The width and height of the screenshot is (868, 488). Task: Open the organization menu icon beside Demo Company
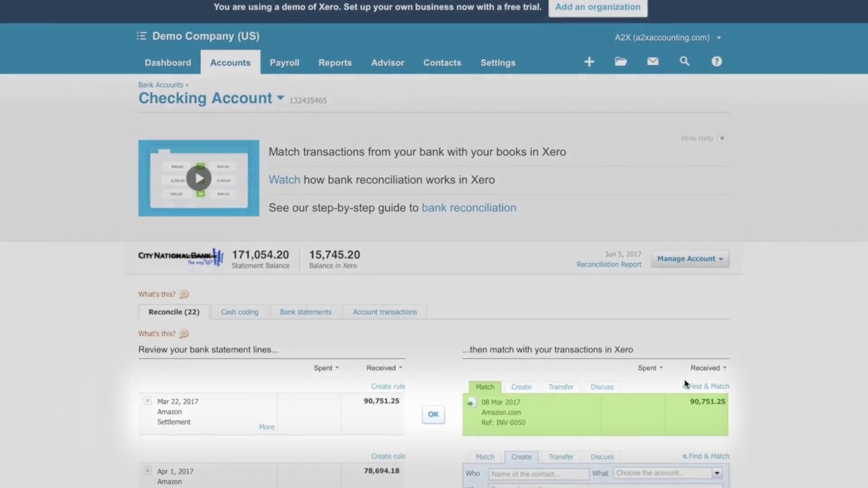click(141, 36)
